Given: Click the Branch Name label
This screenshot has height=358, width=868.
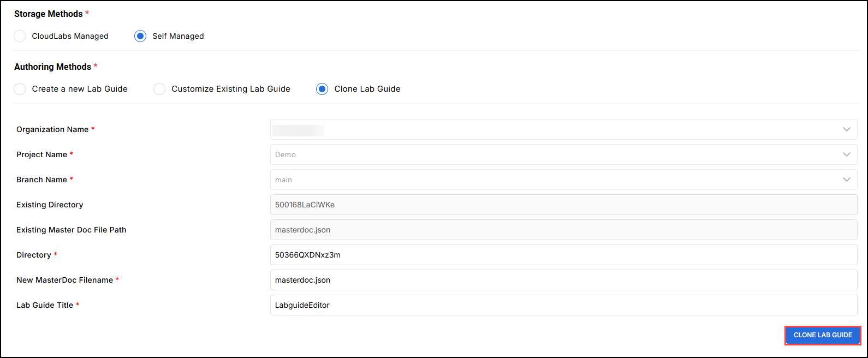Looking at the screenshot, I should click(41, 180).
